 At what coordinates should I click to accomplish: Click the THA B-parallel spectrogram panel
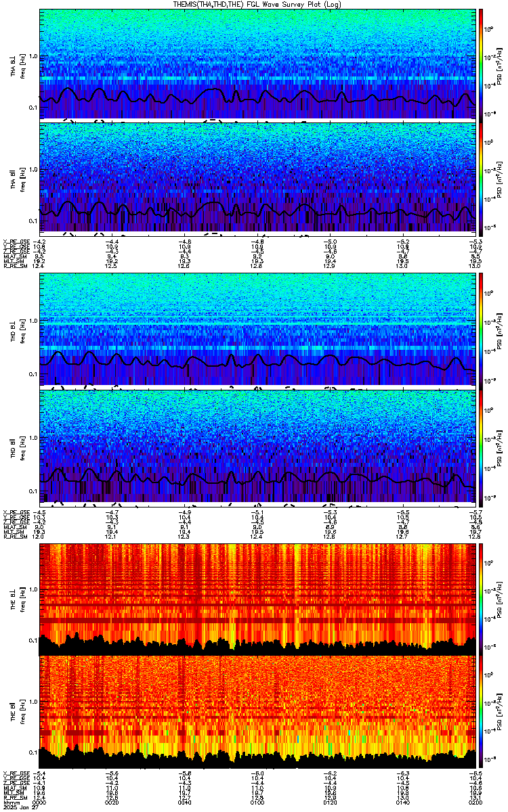click(x=257, y=178)
